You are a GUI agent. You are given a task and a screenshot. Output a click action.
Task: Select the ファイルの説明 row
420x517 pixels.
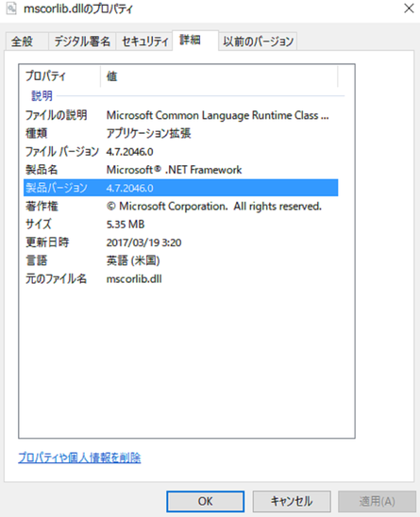[181, 115]
